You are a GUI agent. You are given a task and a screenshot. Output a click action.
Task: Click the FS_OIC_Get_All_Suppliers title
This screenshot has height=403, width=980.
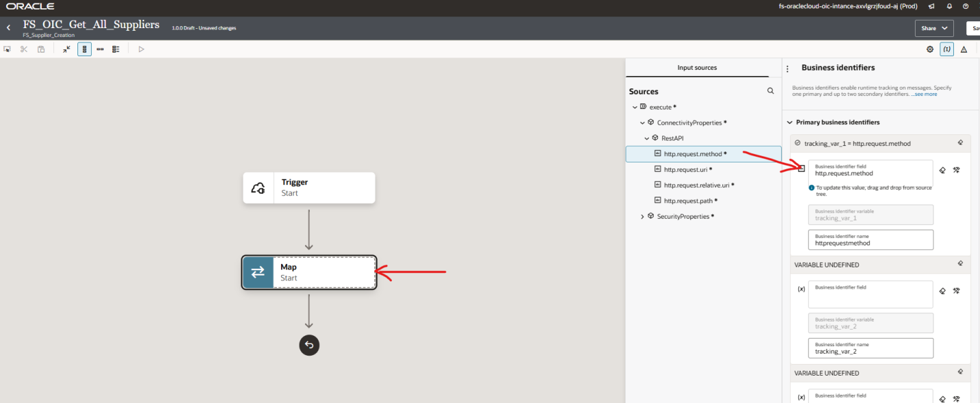point(91,25)
